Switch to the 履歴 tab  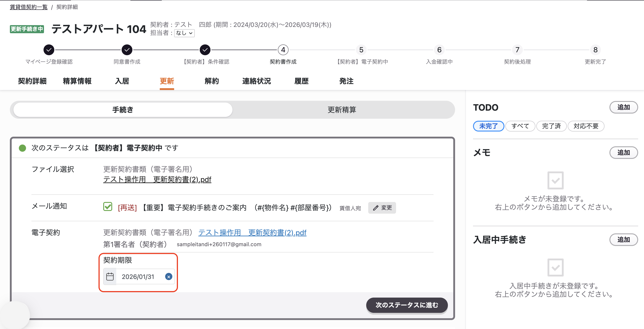302,81
